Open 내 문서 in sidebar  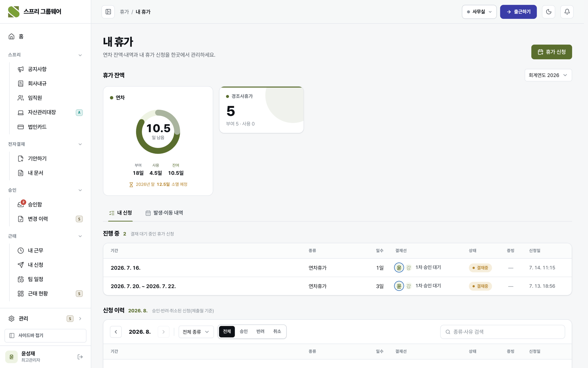pos(50,173)
